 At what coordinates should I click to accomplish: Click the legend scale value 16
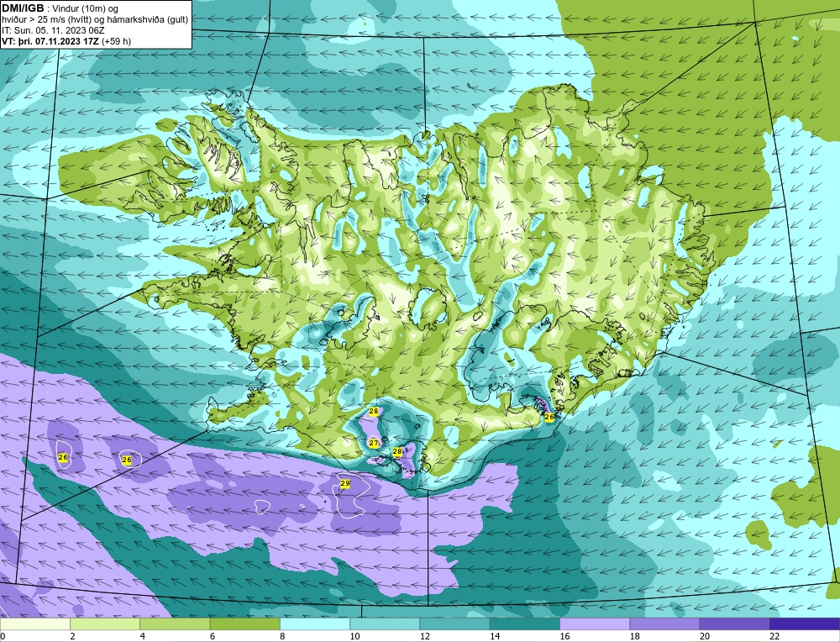(564, 637)
